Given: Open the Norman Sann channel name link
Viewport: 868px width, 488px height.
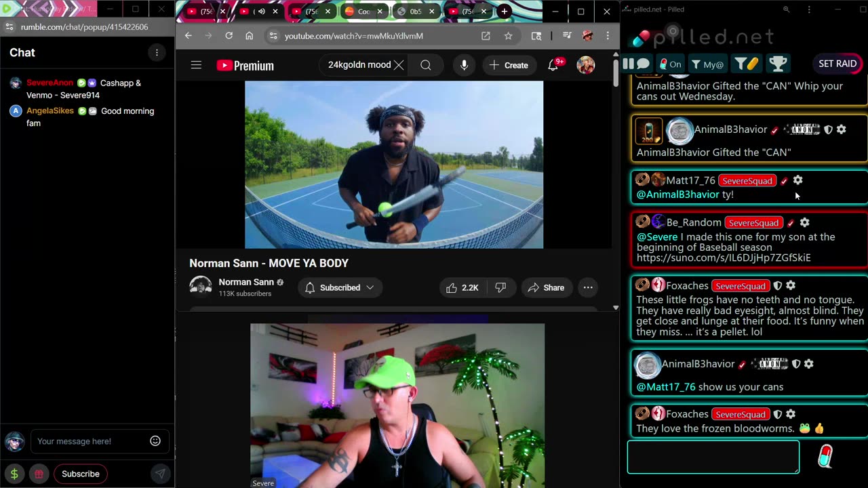Looking at the screenshot, I should point(246,282).
